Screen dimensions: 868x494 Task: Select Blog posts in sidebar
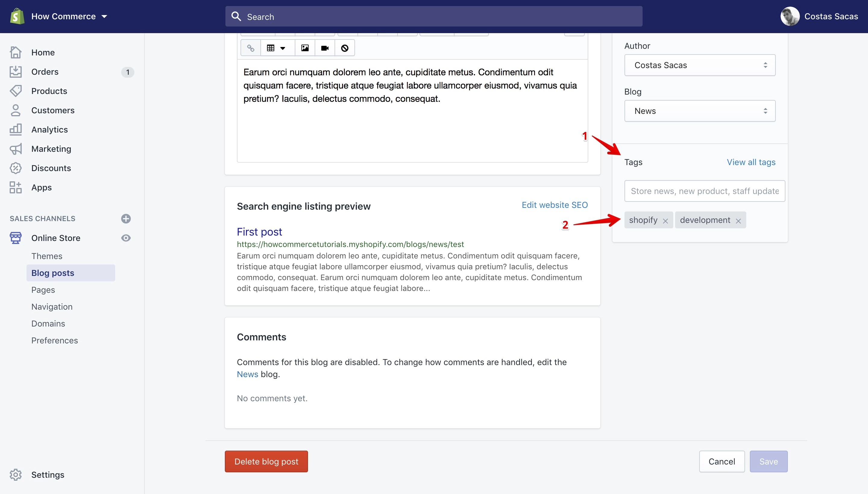pyautogui.click(x=71, y=273)
